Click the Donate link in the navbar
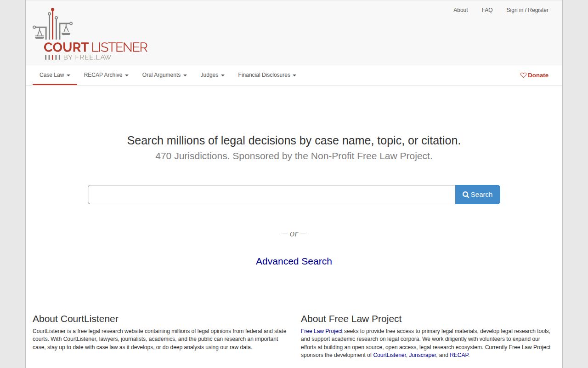 pyautogui.click(x=537, y=75)
